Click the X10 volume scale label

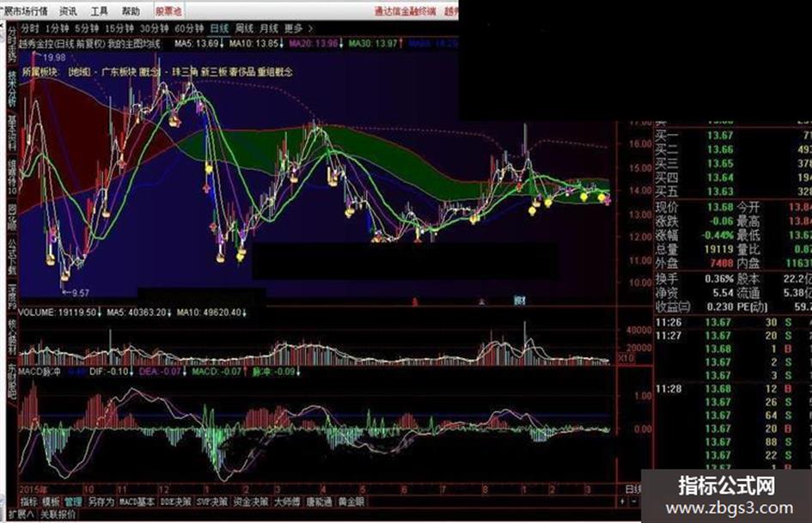coord(626,358)
